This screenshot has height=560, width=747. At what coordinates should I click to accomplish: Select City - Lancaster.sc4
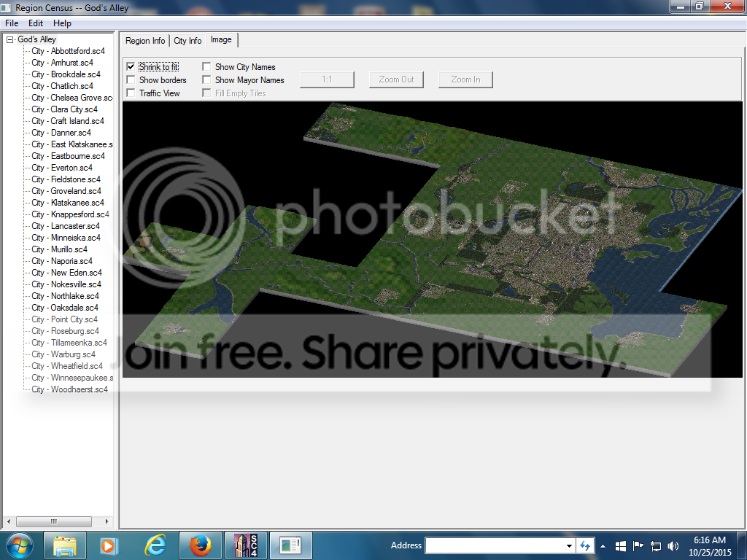pos(66,226)
